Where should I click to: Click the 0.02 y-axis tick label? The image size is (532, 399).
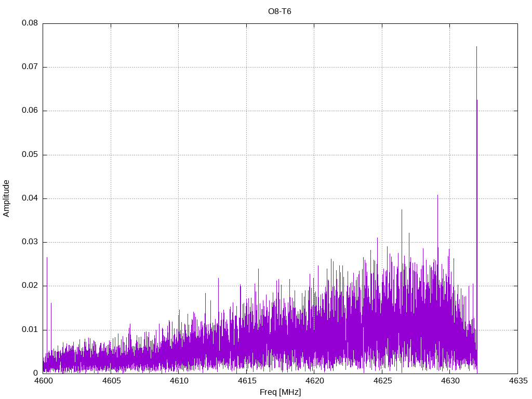tap(29, 286)
